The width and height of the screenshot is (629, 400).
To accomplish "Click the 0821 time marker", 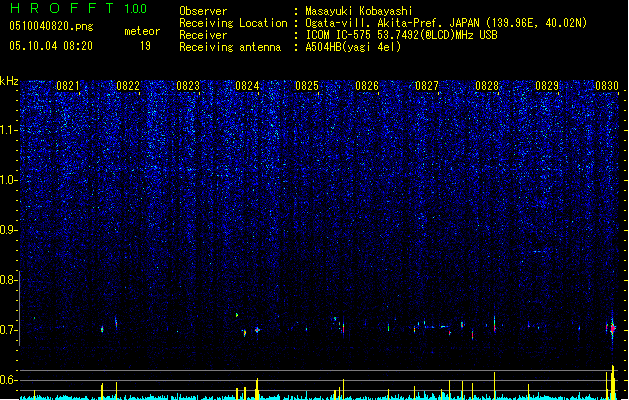I will click(67, 86).
